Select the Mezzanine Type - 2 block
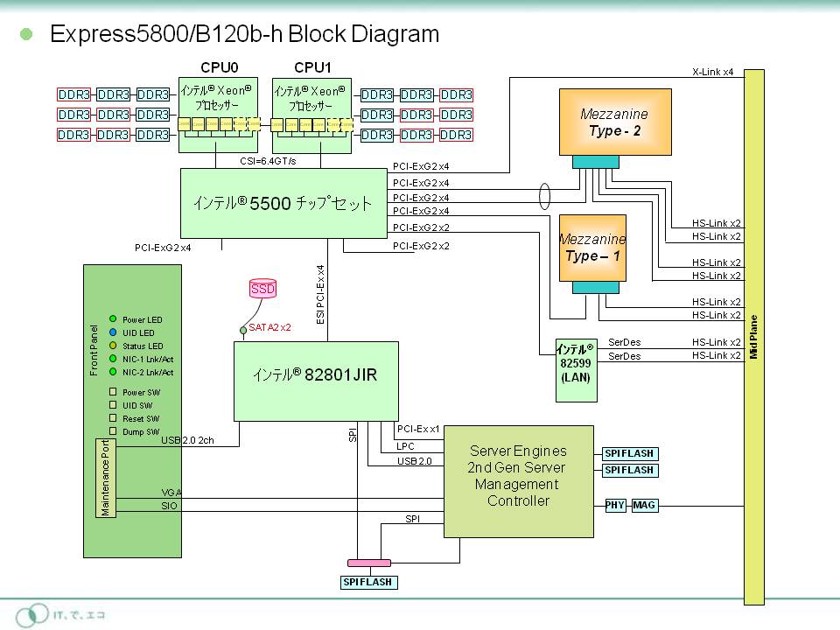 (x=615, y=122)
